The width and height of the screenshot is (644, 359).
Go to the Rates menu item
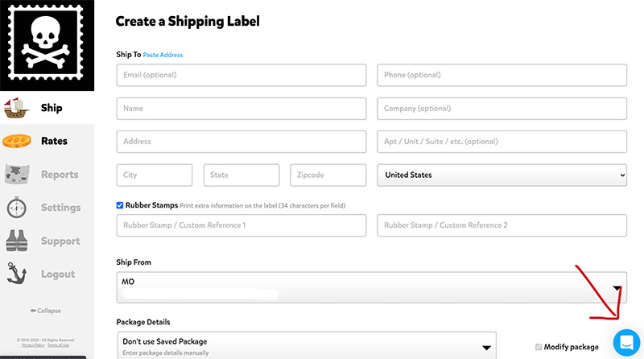54,142
